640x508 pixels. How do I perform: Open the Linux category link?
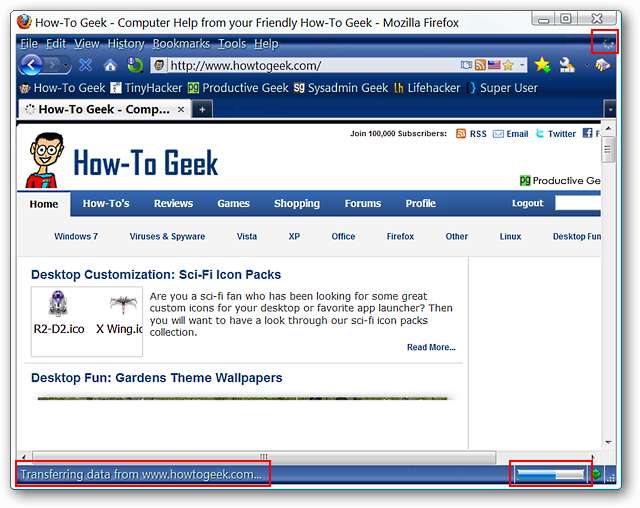tap(510, 236)
